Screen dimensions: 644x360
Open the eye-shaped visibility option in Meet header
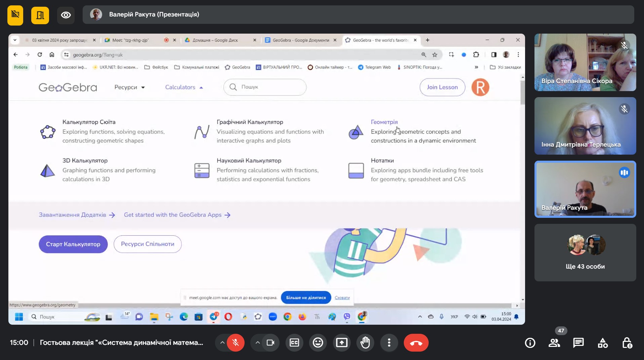pos(66,15)
